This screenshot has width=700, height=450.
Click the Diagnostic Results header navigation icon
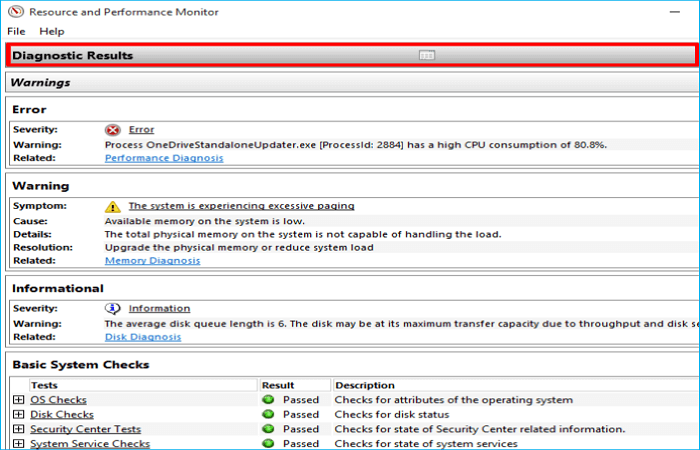coord(426,56)
